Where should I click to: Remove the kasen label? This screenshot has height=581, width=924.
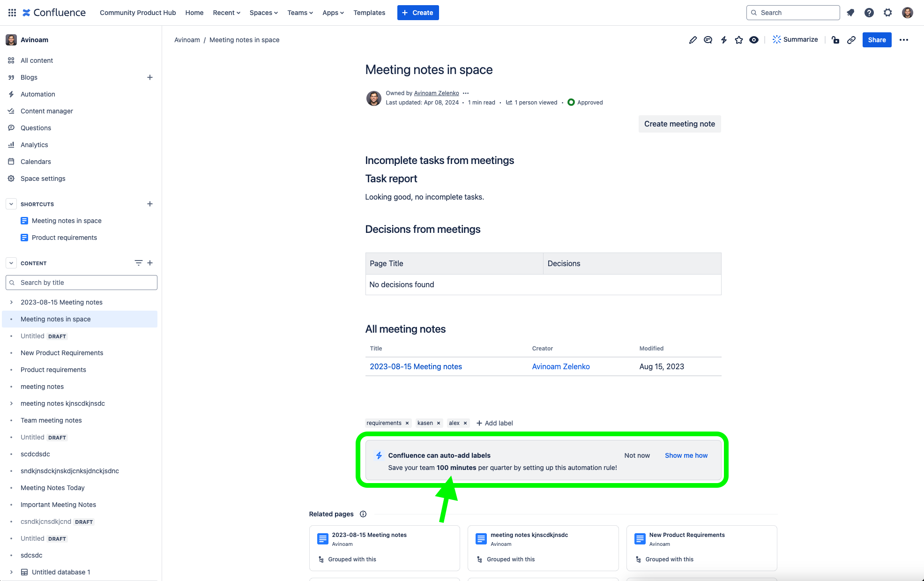[439, 423]
